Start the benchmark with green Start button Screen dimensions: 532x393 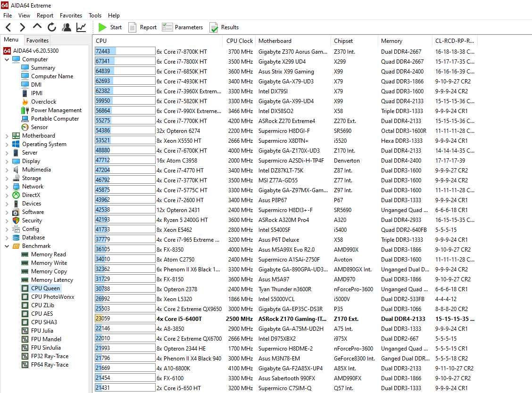[x=110, y=27]
